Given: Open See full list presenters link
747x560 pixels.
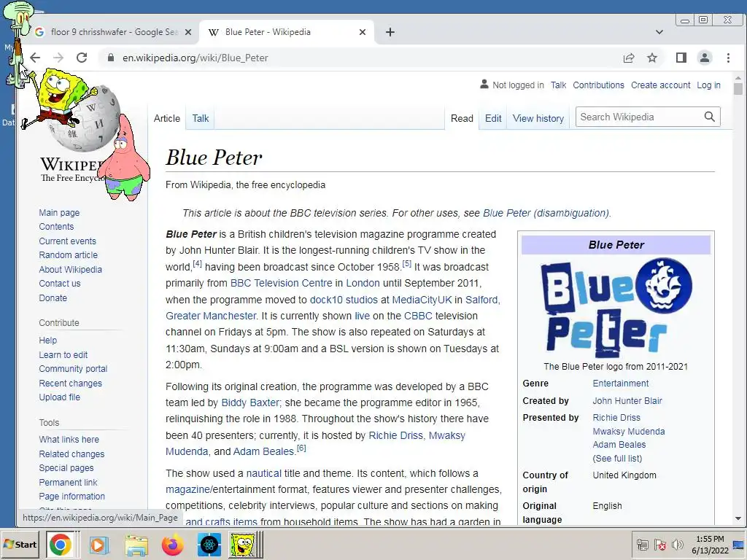Looking at the screenshot, I should (617, 458).
